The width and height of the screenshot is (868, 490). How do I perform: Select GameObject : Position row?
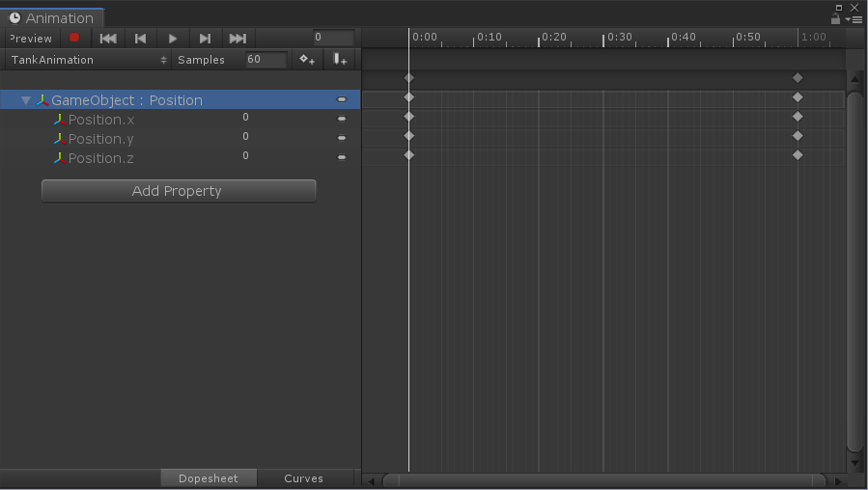(x=180, y=100)
